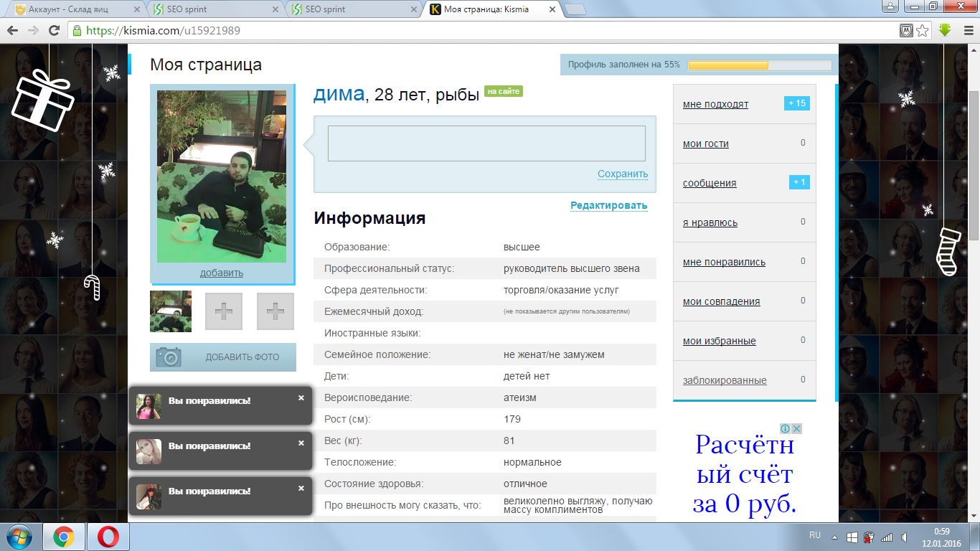This screenshot has height=551, width=980.
Task: Bookmark this page with the star icon
Action: 923,31
